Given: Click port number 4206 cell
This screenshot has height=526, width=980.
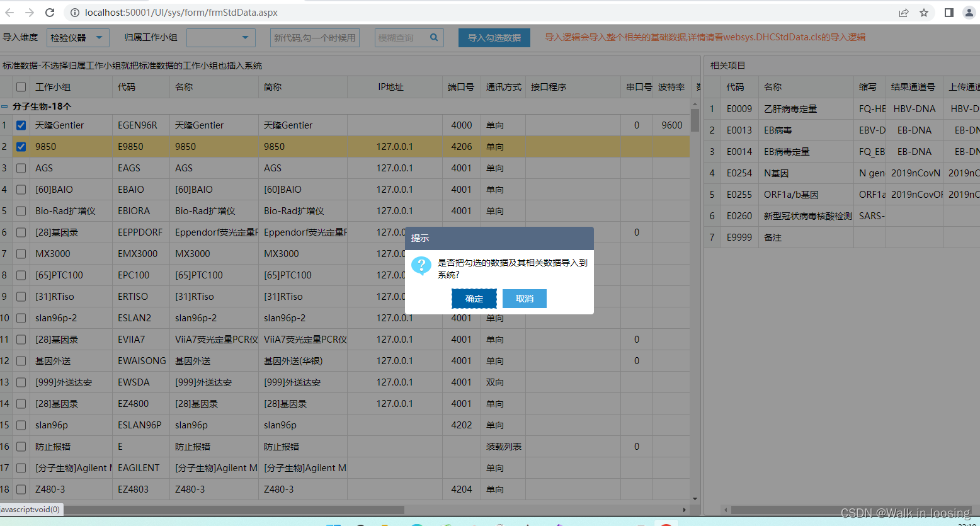Looking at the screenshot, I should pos(462,147).
